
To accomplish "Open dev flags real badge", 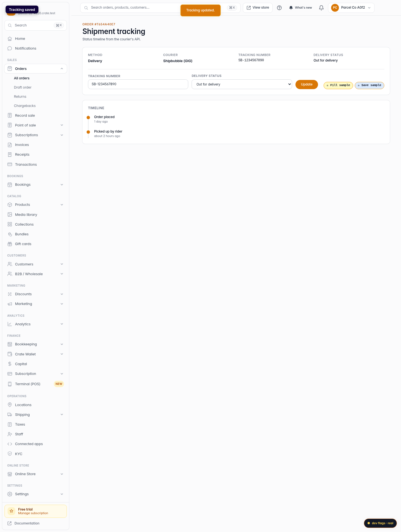I will 380,523.
